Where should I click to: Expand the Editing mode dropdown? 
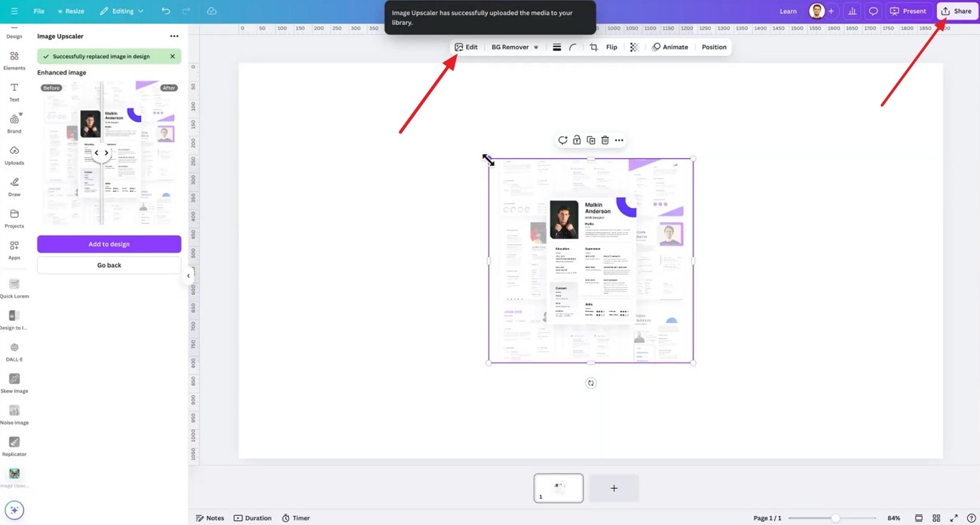coord(121,11)
